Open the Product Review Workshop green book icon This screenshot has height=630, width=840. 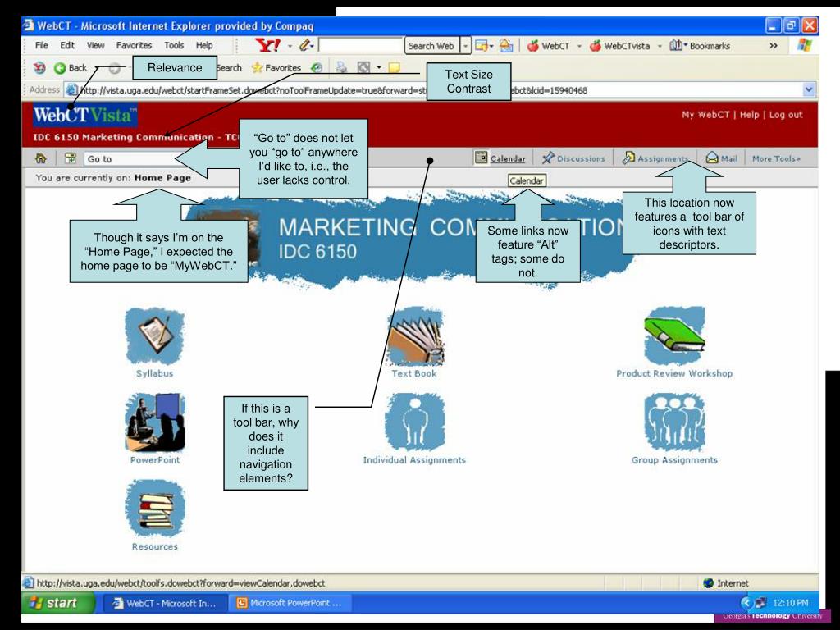(x=674, y=336)
